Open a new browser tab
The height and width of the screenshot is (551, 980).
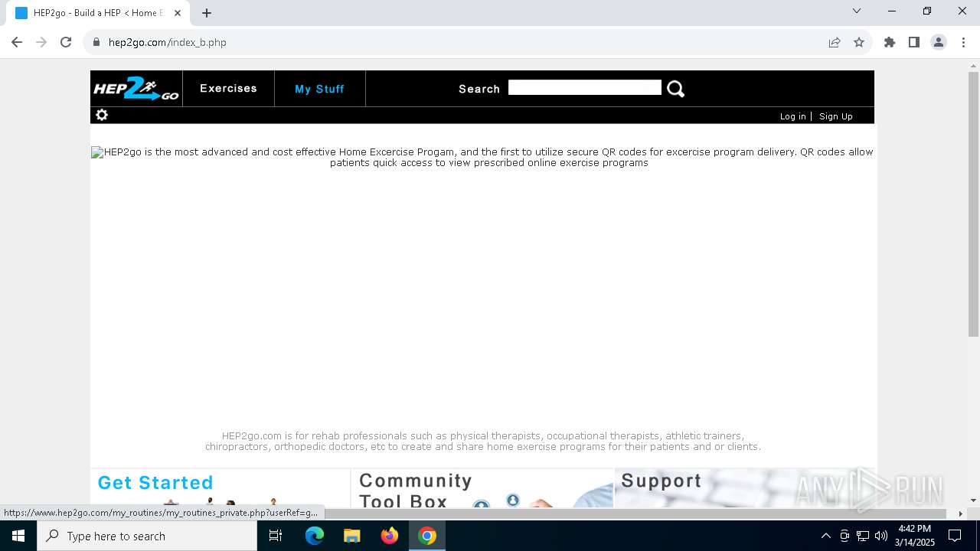[x=207, y=13]
